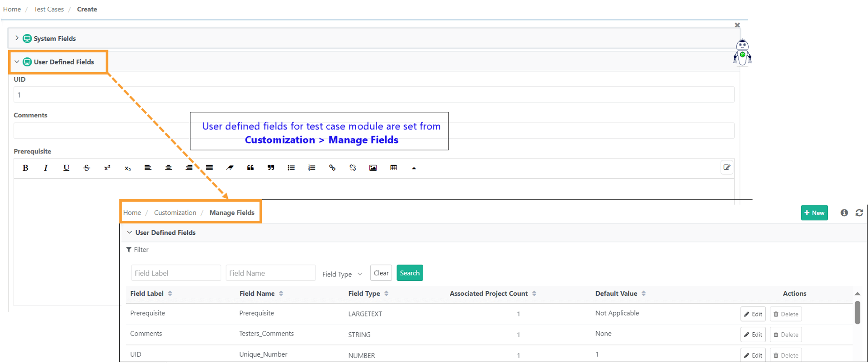The image size is (868, 363).
Task: Click the eraser clear formatting icon
Action: [x=230, y=168]
